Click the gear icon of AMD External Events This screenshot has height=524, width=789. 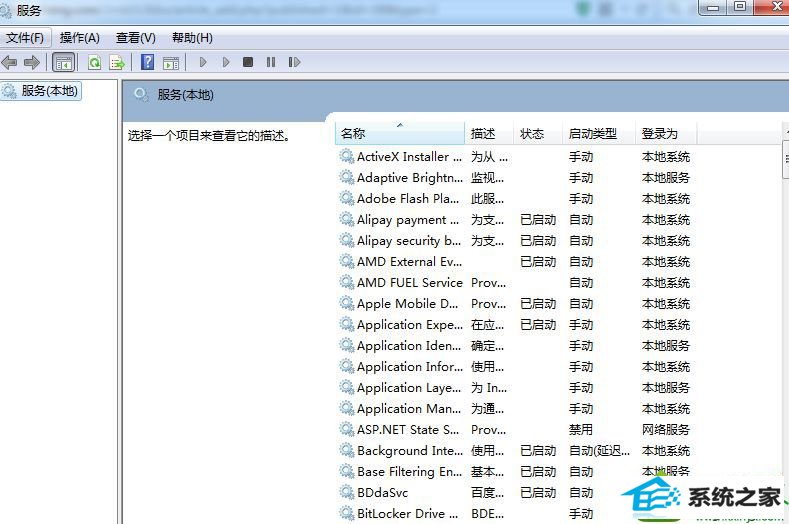(x=346, y=261)
